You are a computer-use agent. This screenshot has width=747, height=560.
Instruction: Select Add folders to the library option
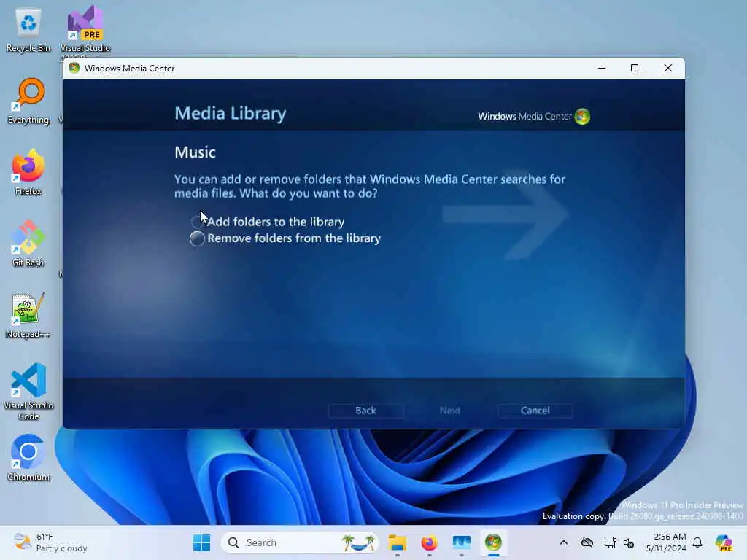[x=268, y=222]
